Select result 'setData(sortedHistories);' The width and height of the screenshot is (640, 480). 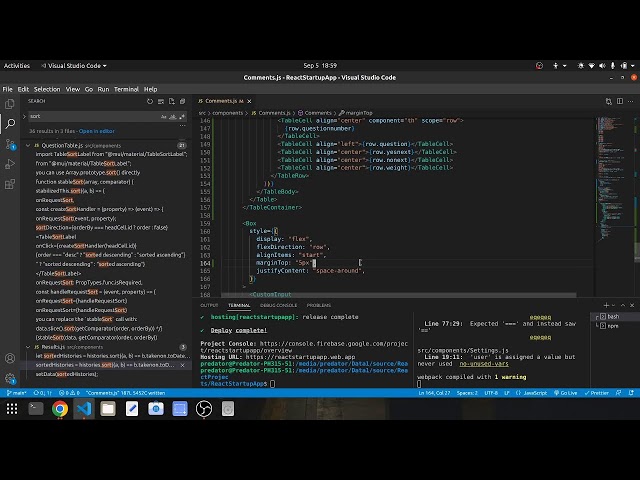click(x=67, y=374)
